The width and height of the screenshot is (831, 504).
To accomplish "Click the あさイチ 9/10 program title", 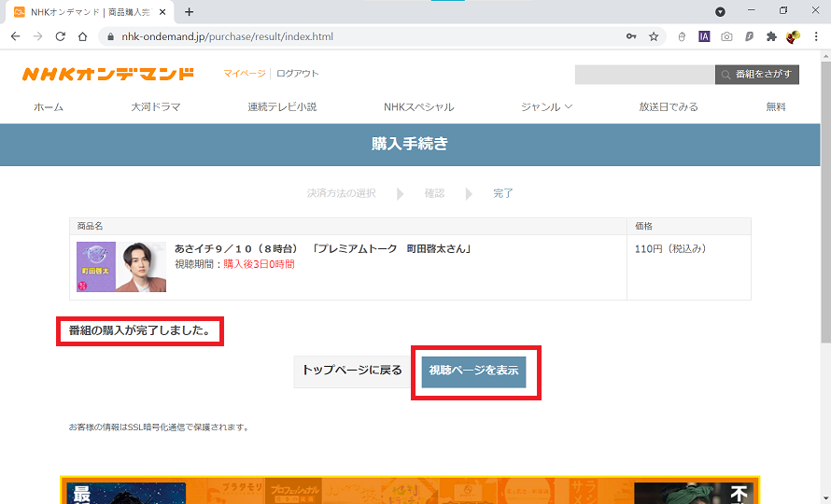I will point(323,248).
